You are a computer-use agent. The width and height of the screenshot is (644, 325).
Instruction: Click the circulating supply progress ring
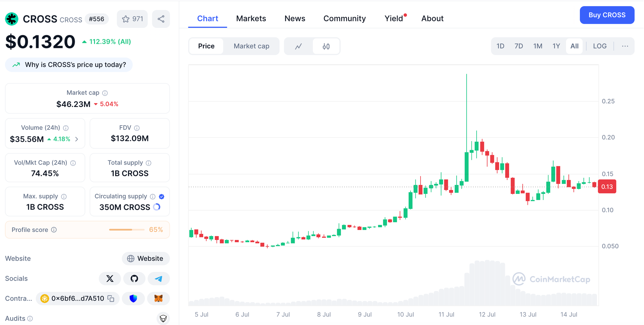(157, 207)
